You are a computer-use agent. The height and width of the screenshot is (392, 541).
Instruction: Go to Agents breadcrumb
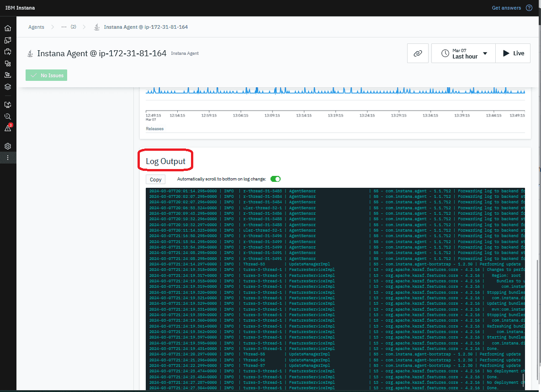(x=36, y=27)
